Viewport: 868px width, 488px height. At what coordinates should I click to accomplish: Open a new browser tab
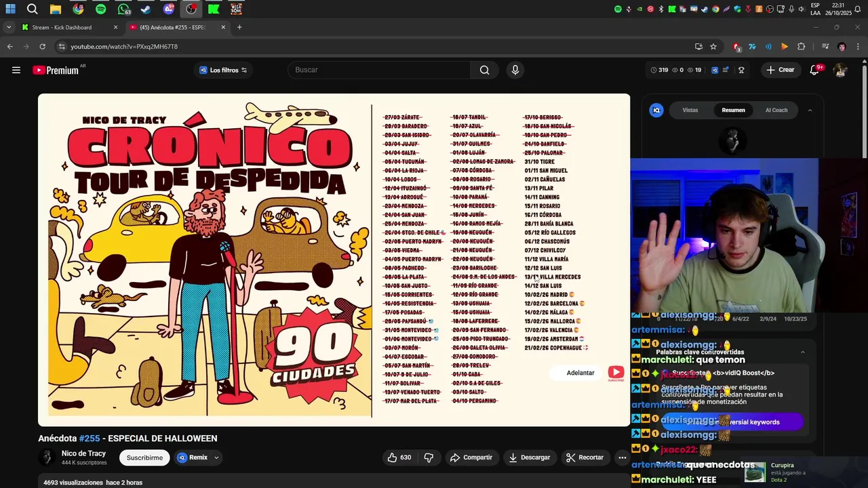(x=239, y=27)
